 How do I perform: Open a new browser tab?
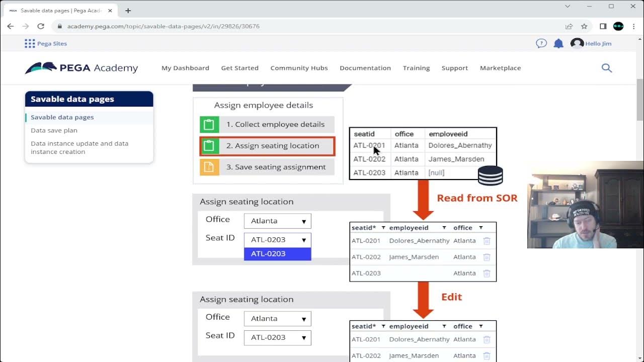tap(128, 10)
